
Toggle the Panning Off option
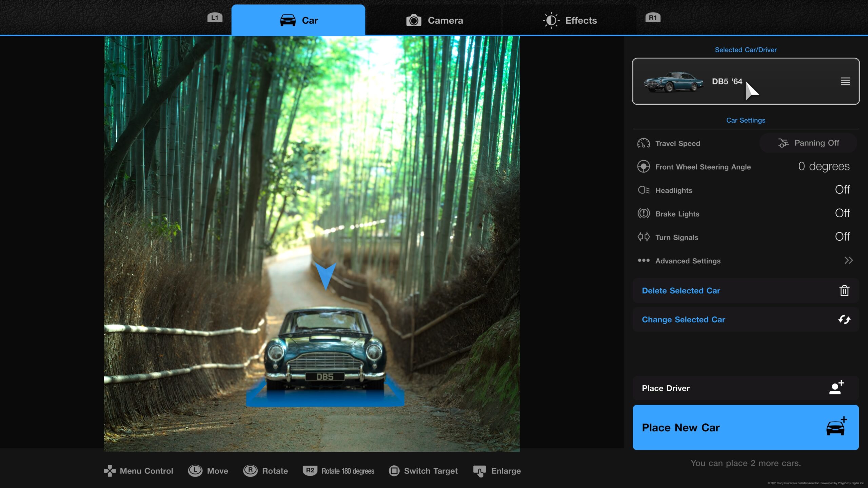coord(808,143)
